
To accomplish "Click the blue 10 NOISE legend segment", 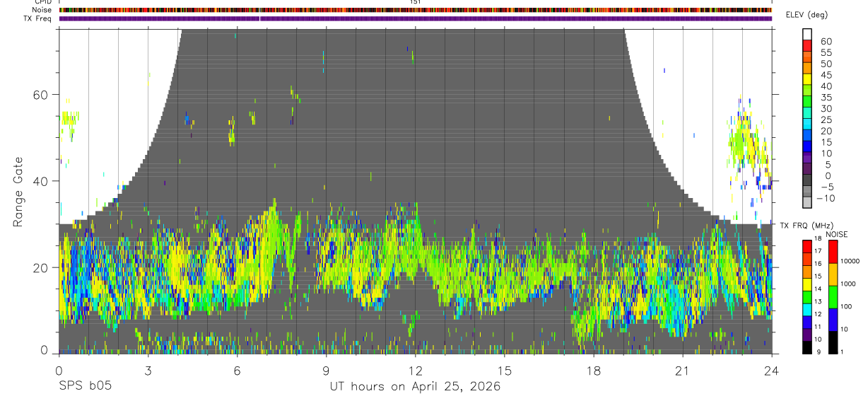I will pos(833,319).
